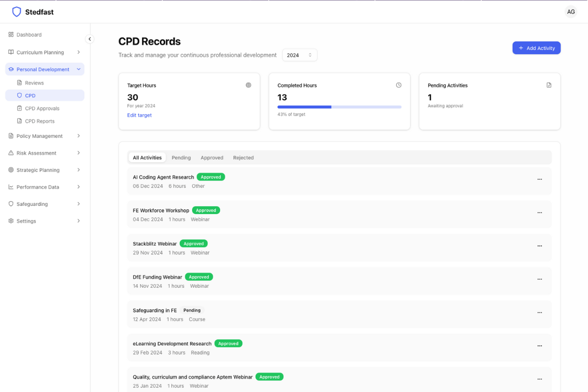The image size is (588, 392).
Task: Open more options for AI Coding Agent Research
Action: pyautogui.click(x=539, y=179)
